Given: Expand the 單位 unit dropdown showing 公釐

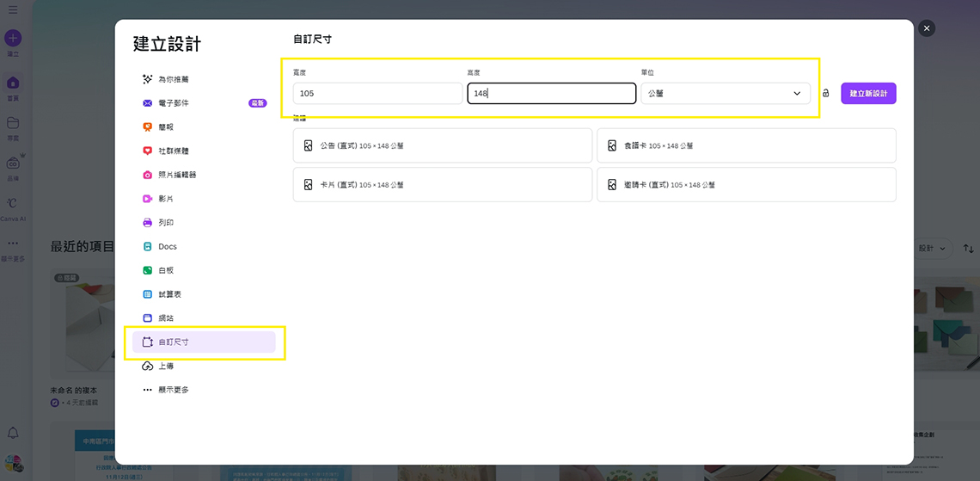Looking at the screenshot, I should (x=725, y=93).
